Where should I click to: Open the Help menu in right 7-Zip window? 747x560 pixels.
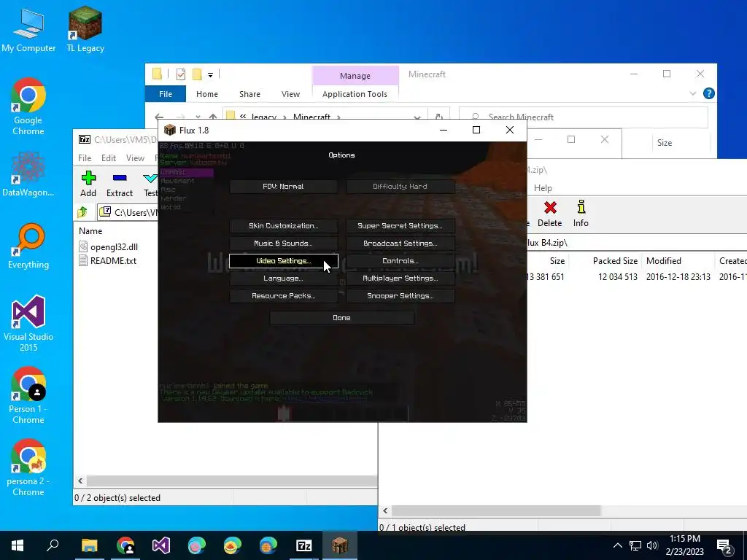[x=543, y=188]
